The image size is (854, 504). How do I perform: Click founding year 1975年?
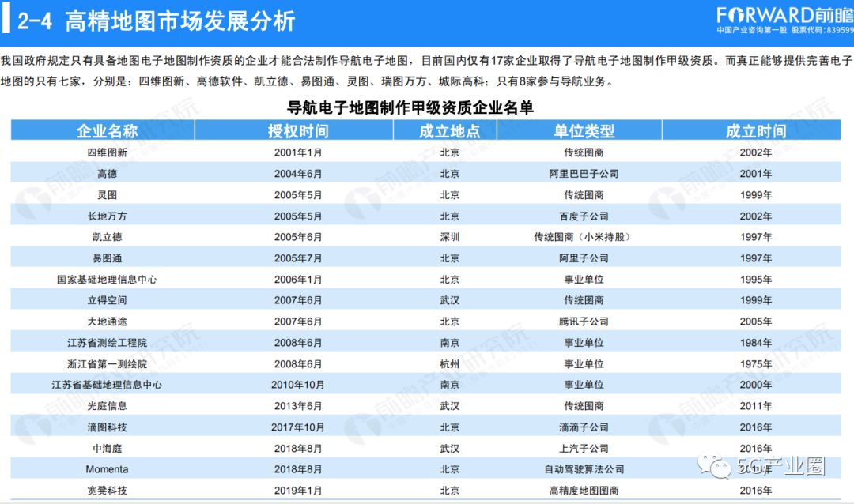click(755, 363)
